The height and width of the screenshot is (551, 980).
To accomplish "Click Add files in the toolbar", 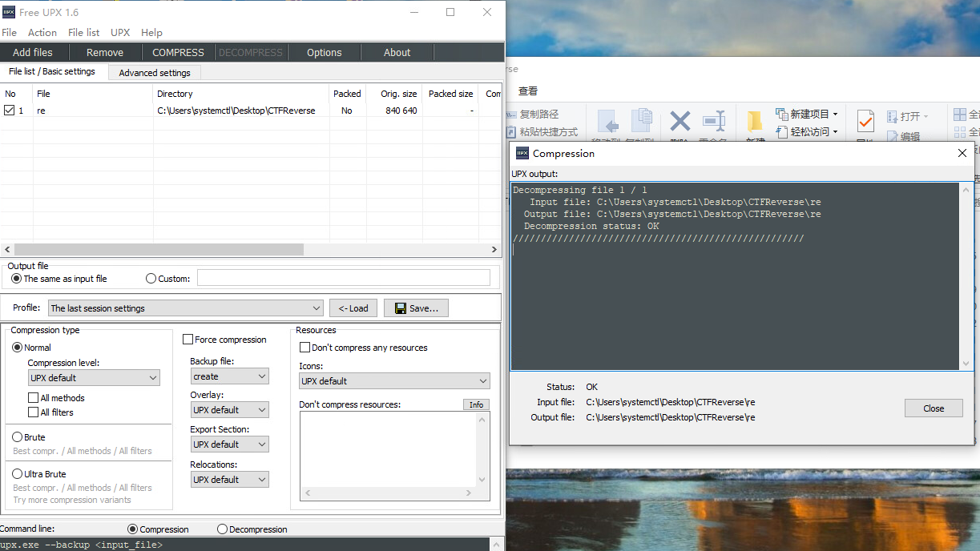I will pyautogui.click(x=33, y=52).
